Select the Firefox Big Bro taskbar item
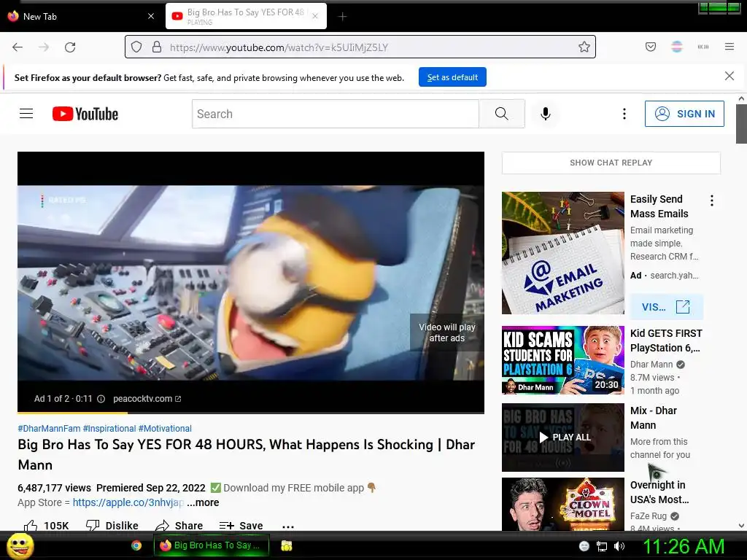747x560 pixels. pos(212,545)
